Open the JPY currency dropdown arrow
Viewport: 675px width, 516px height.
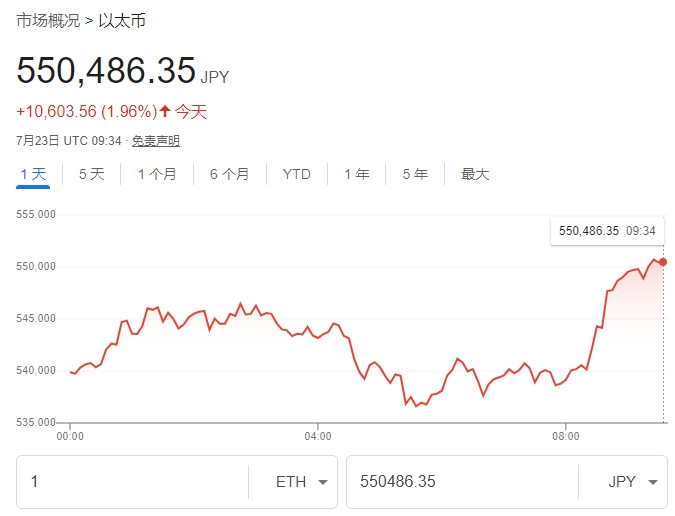coord(652,483)
